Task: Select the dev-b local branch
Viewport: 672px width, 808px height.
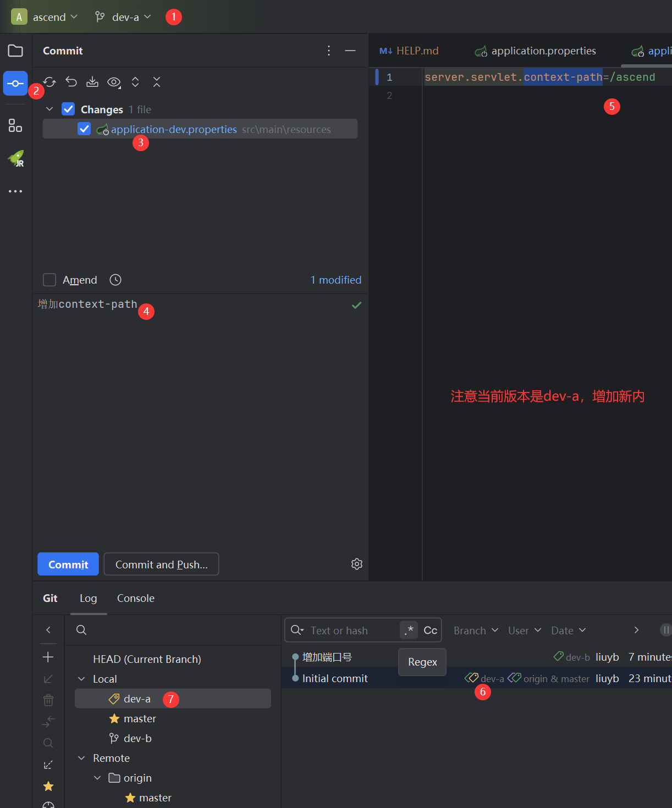Action: click(137, 738)
